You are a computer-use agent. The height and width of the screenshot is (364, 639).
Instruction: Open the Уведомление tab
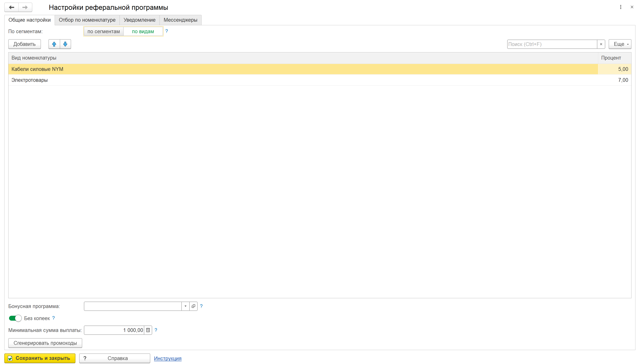point(140,20)
